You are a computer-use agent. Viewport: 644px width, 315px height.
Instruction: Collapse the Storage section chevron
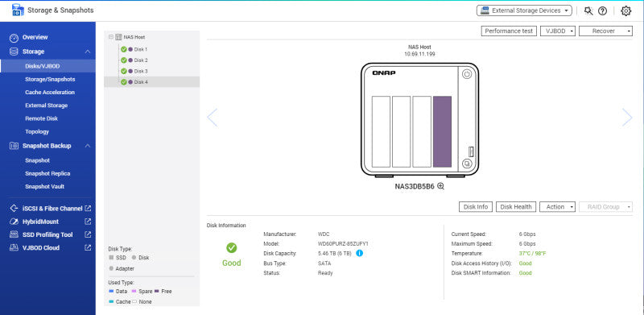88,52
